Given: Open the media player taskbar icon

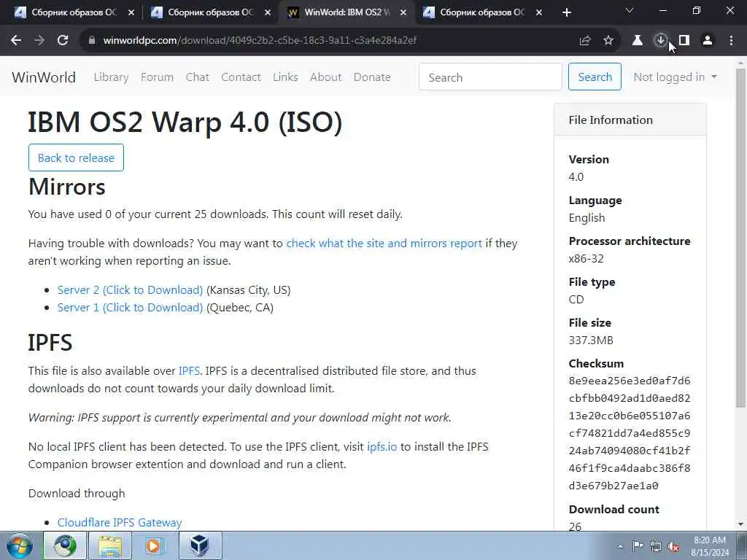Looking at the screenshot, I should 155,545.
